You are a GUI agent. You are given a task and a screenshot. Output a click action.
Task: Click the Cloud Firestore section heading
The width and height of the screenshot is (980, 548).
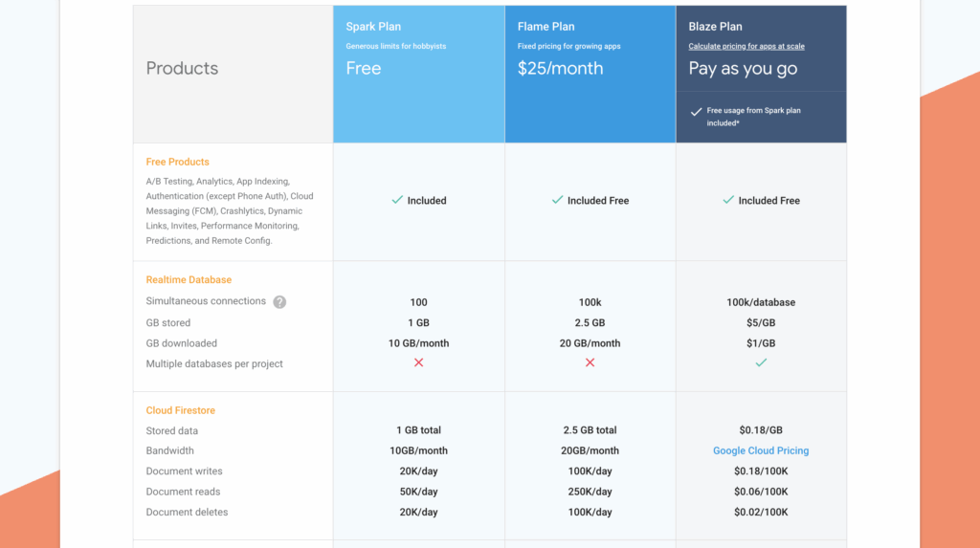[x=180, y=410]
